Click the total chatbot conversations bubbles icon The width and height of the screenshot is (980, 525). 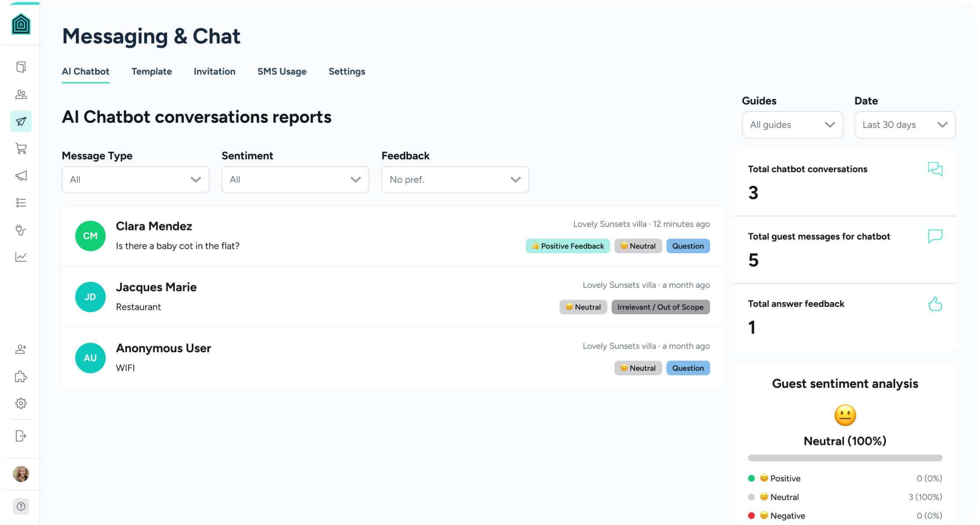[x=935, y=169]
